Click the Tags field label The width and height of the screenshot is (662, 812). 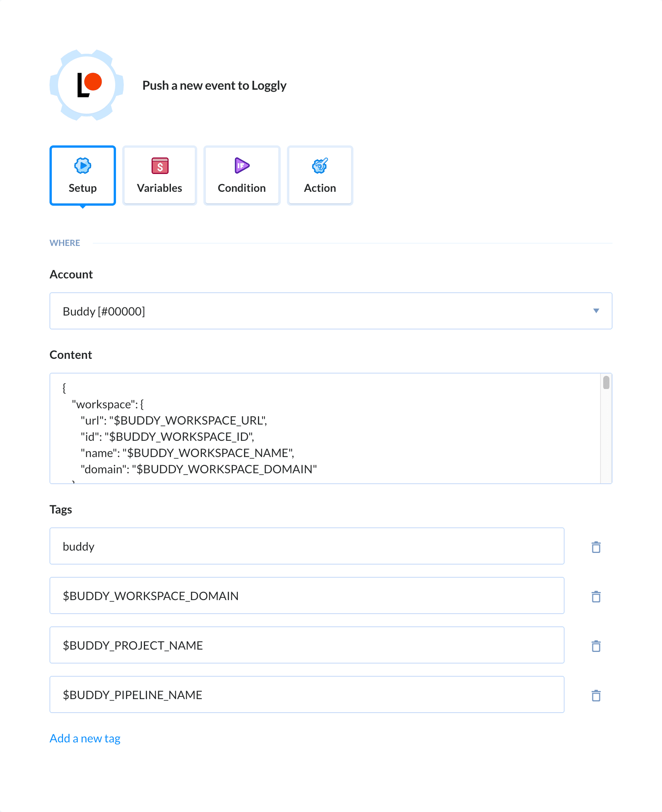61,510
